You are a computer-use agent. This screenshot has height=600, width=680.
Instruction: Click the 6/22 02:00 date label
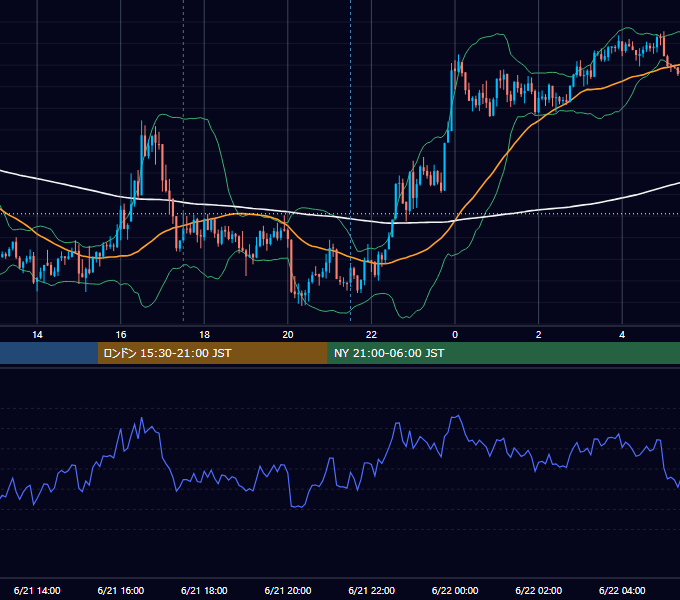[539, 590]
